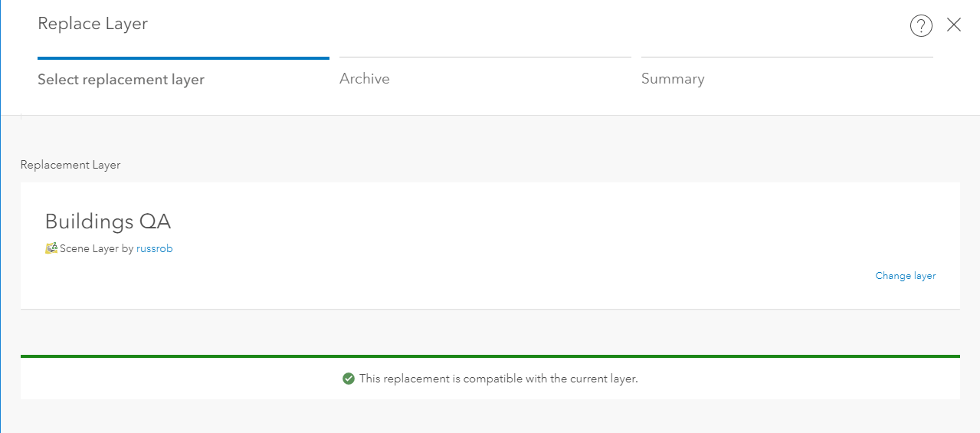Click the replacement compatible status message
The height and width of the screenshot is (433, 980).
[498, 379]
